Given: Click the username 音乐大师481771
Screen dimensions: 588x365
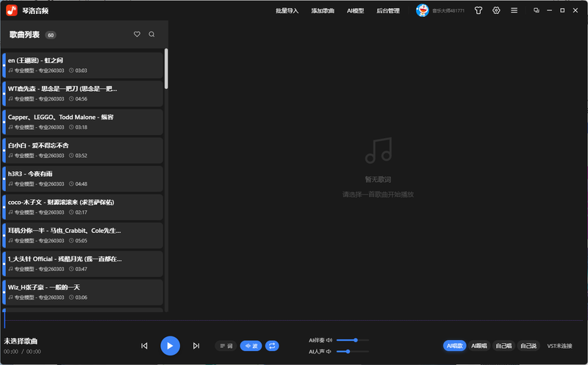Looking at the screenshot, I should coord(448,11).
